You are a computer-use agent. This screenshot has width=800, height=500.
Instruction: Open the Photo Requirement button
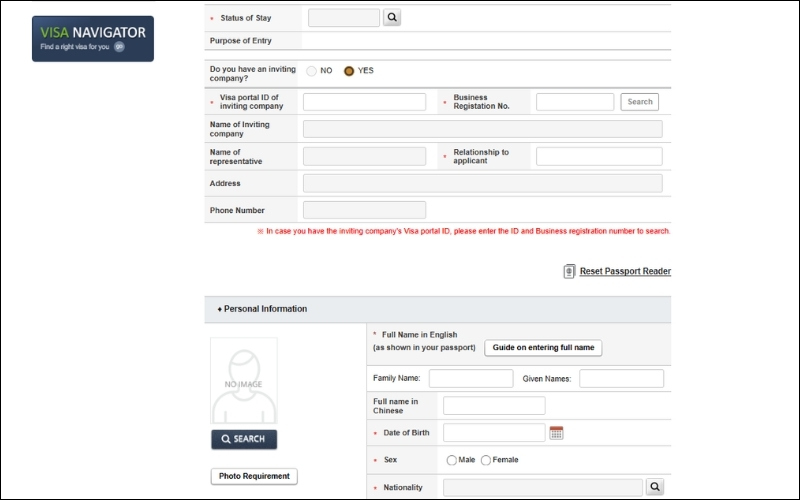254,476
